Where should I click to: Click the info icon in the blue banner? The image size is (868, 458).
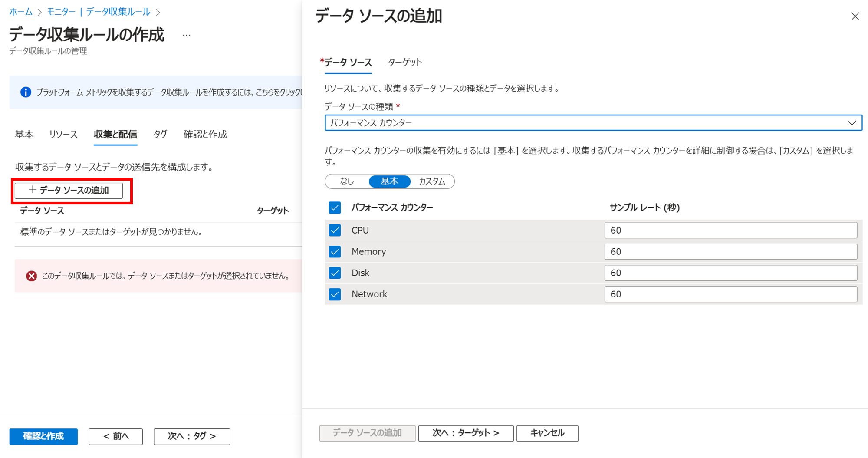click(x=26, y=92)
